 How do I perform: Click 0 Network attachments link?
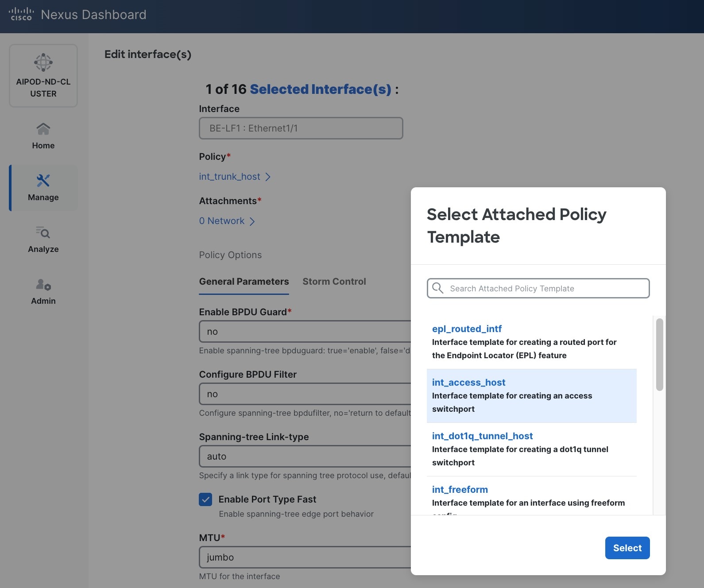222,221
